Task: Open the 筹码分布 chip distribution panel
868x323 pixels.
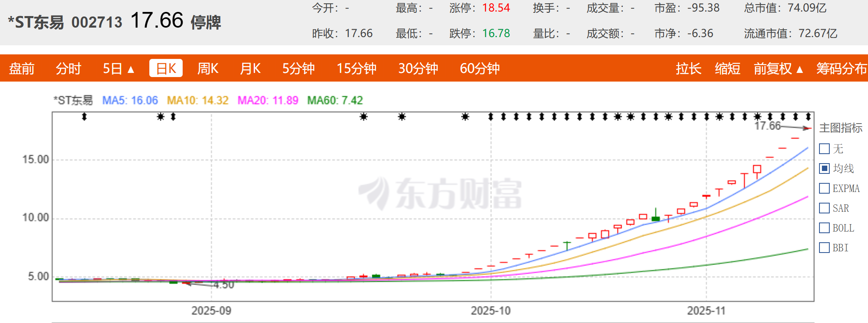Action: coord(842,68)
